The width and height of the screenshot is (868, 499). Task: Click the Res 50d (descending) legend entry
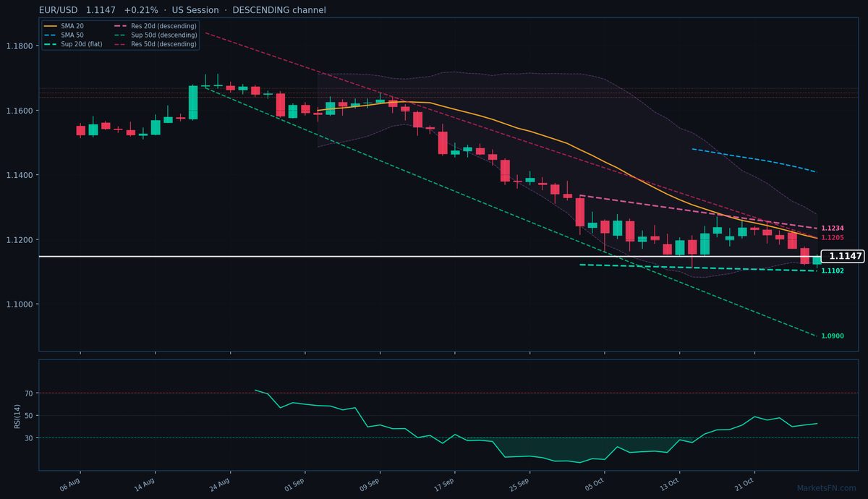[156, 44]
